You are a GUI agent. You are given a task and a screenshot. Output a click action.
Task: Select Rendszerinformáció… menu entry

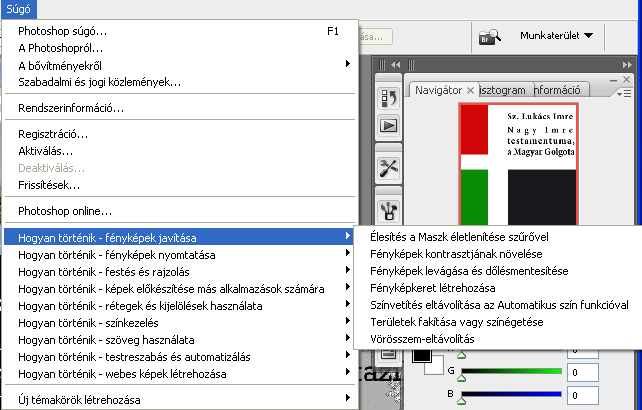click(x=179, y=108)
